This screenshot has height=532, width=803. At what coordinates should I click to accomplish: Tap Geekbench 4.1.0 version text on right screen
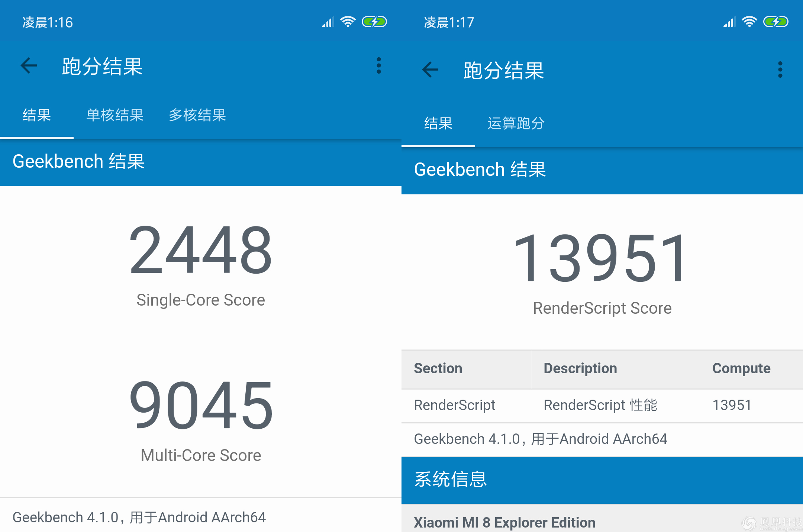(541, 439)
